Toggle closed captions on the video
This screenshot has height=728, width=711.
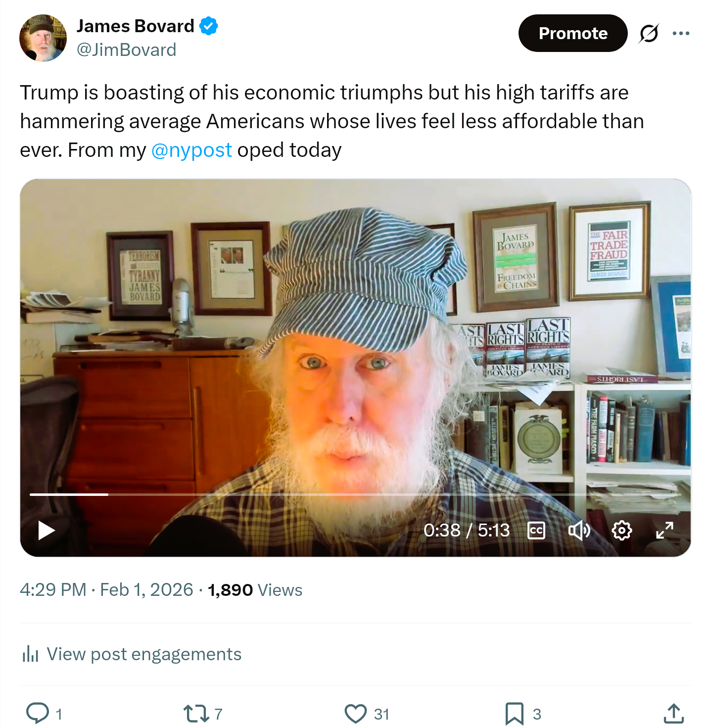click(536, 530)
